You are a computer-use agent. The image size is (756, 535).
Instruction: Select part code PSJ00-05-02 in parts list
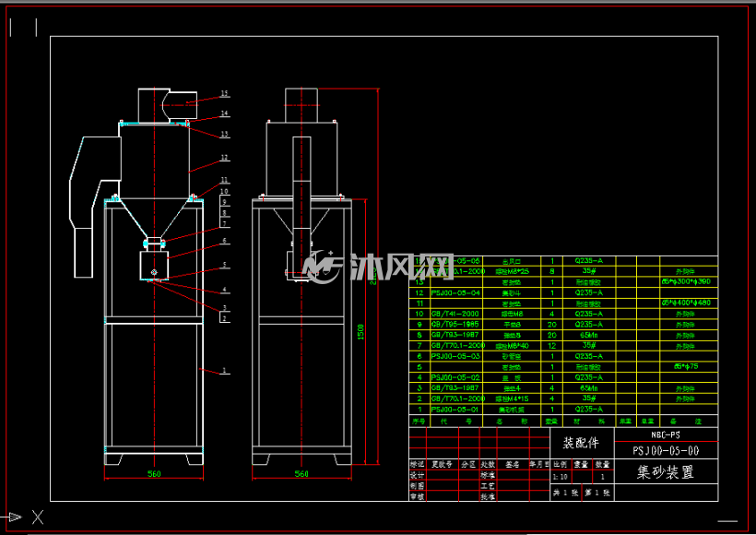coord(455,377)
